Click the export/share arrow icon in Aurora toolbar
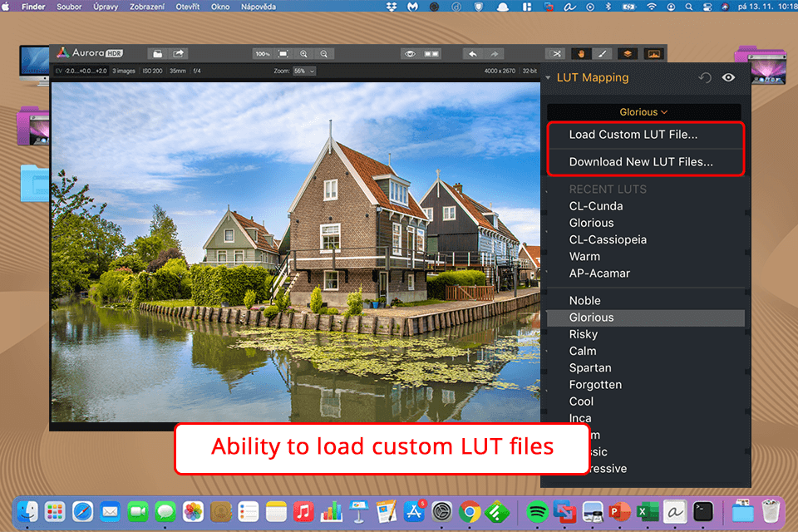798x532 pixels. pyautogui.click(x=178, y=53)
